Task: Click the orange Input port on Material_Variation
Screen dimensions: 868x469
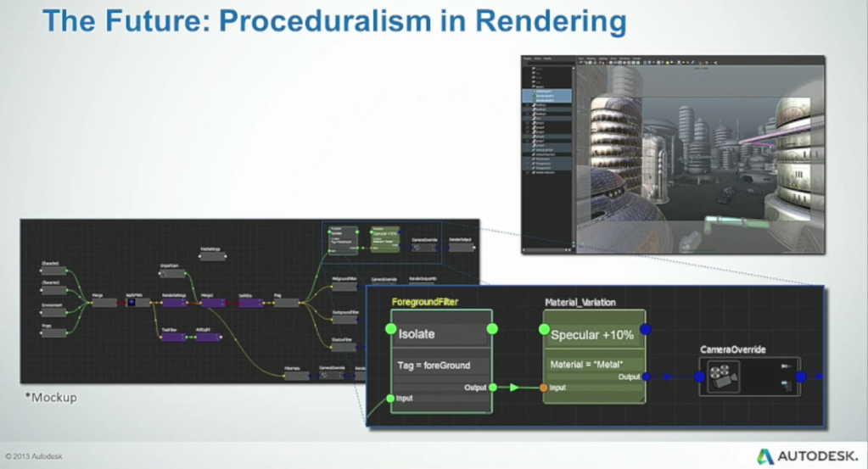Action: (544, 388)
